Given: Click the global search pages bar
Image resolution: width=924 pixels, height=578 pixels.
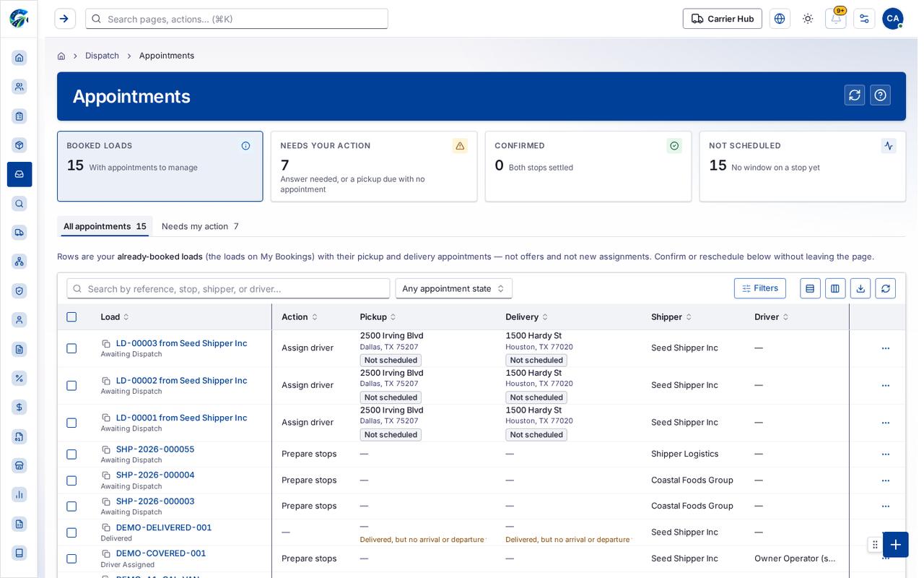Looking at the screenshot, I should click(x=237, y=19).
